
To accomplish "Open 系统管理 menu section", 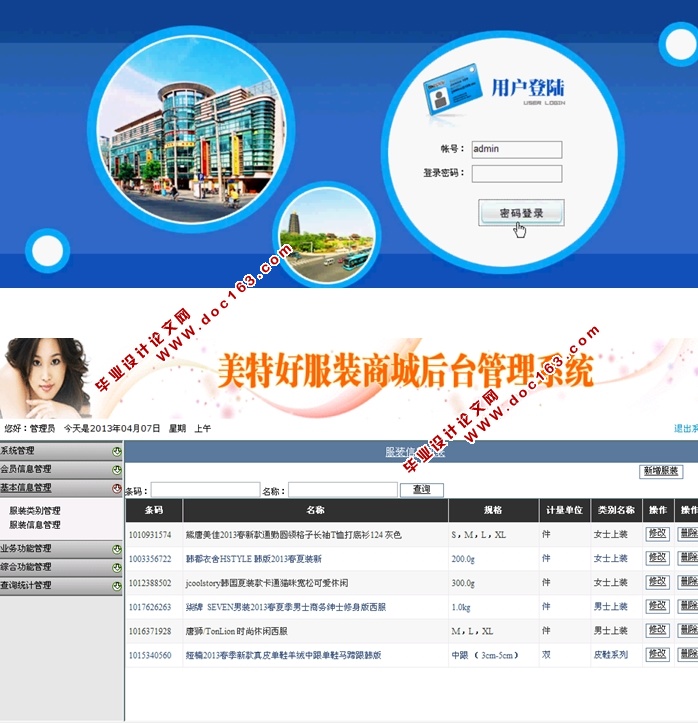I will 61,451.
